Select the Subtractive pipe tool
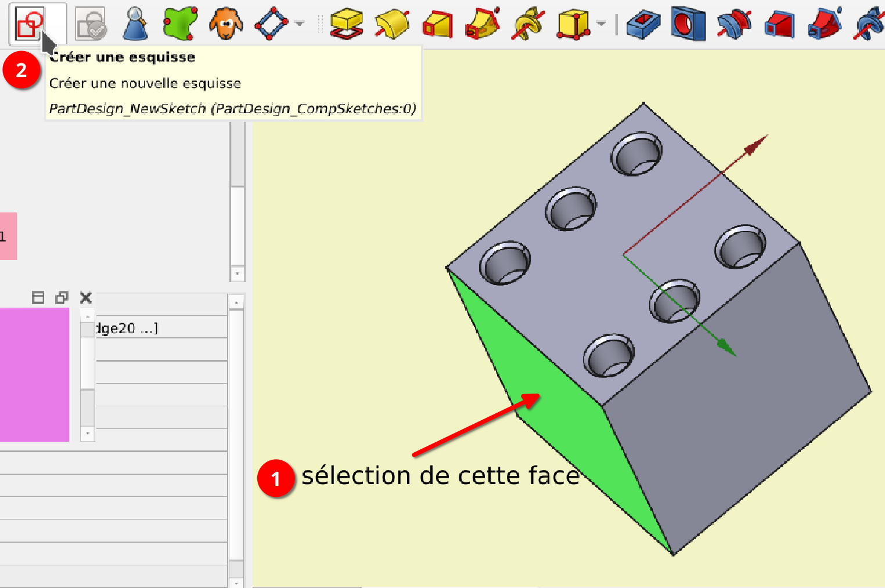The width and height of the screenshot is (885, 588). (x=825, y=24)
